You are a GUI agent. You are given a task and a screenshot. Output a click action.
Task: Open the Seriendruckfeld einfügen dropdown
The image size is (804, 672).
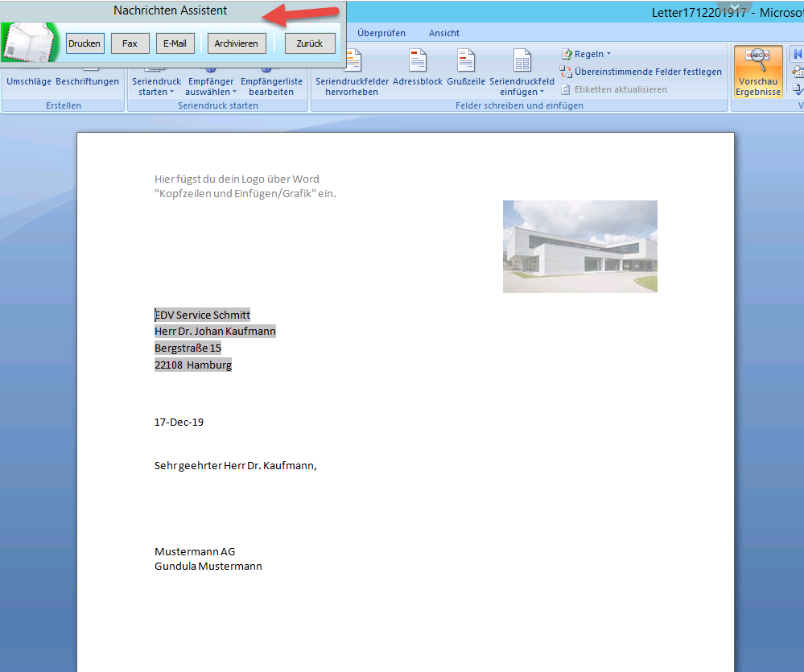[522, 86]
